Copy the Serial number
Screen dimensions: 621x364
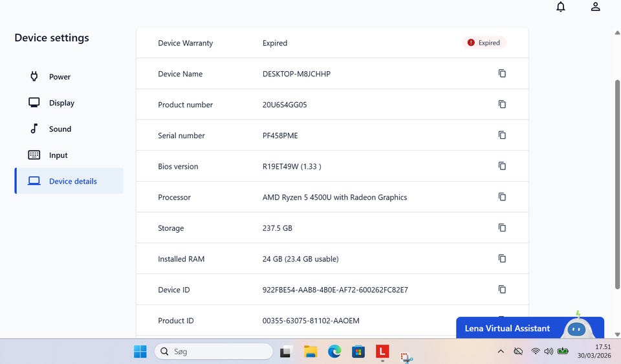coord(502,135)
